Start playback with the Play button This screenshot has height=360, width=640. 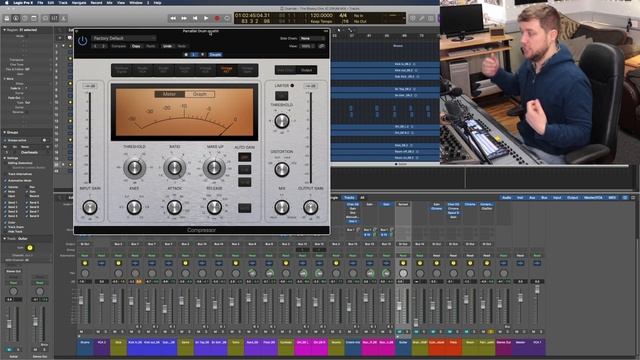pyautogui.click(x=206, y=18)
